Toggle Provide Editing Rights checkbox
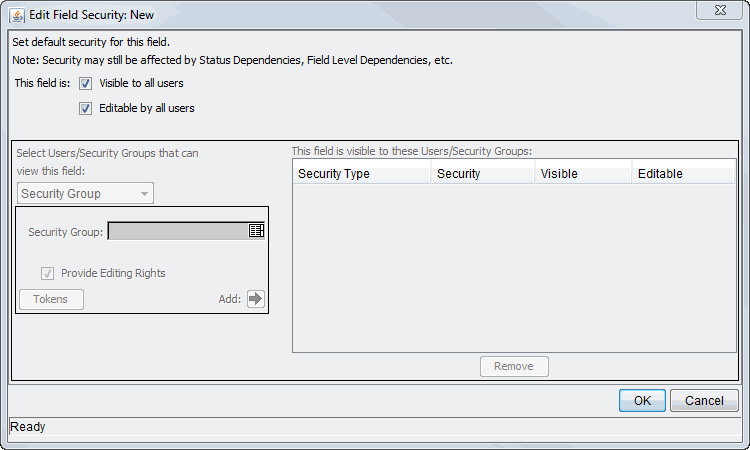Image resolution: width=750 pixels, height=450 pixels. click(x=47, y=273)
